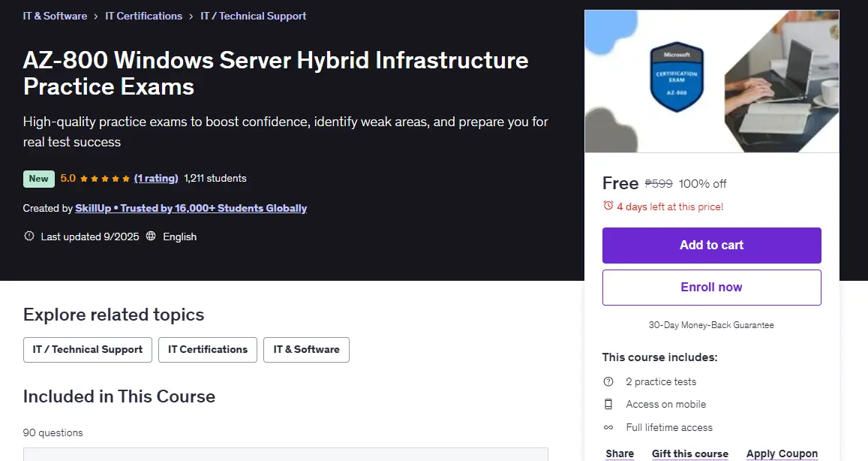Click the chevron after the IT & Software breadcrumb

click(96, 17)
